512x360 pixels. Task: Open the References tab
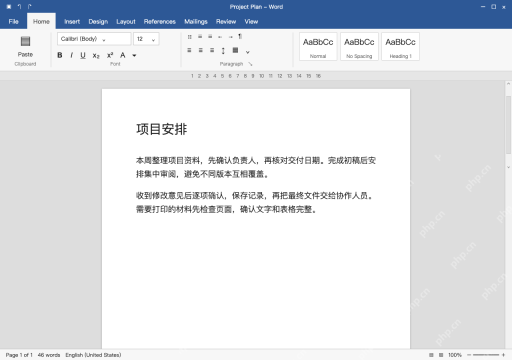(x=160, y=22)
